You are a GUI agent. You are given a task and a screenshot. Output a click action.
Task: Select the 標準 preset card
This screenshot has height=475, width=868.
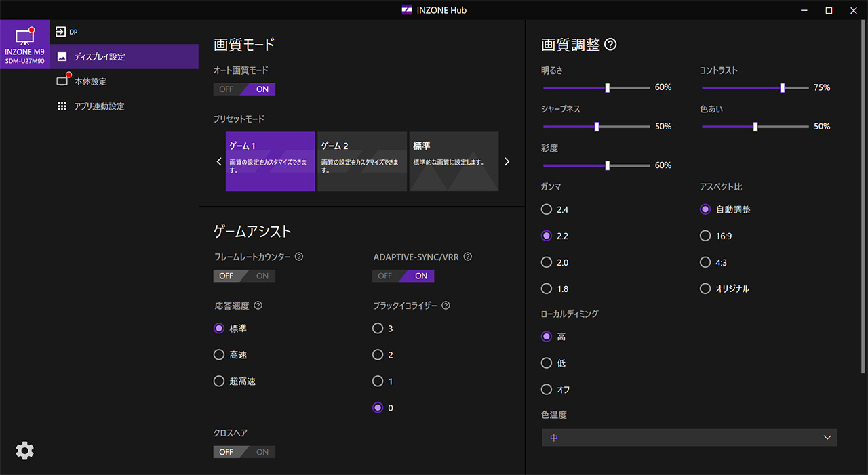point(454,161)
